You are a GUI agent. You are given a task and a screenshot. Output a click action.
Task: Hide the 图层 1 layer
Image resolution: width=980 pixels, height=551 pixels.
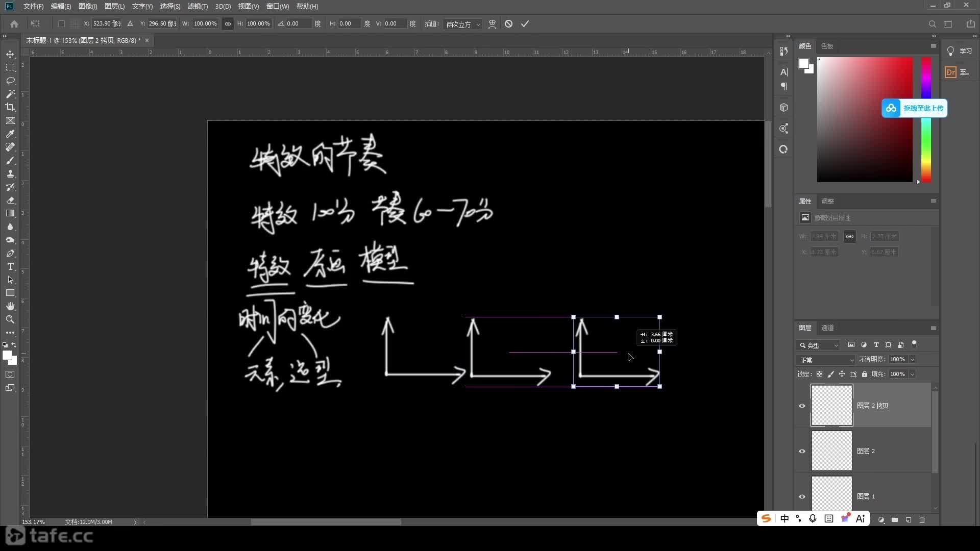[802, 496]
